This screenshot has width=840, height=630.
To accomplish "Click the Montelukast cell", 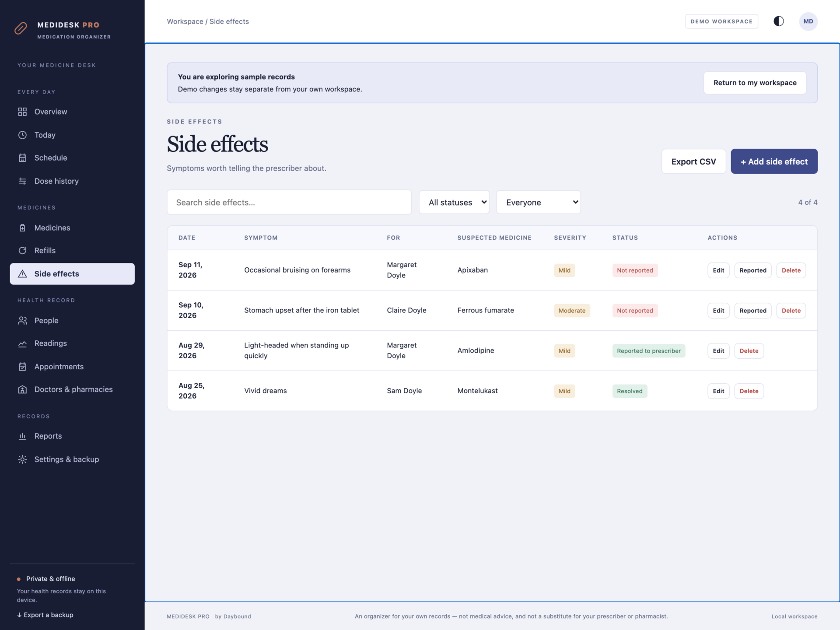I will point(477,391).
